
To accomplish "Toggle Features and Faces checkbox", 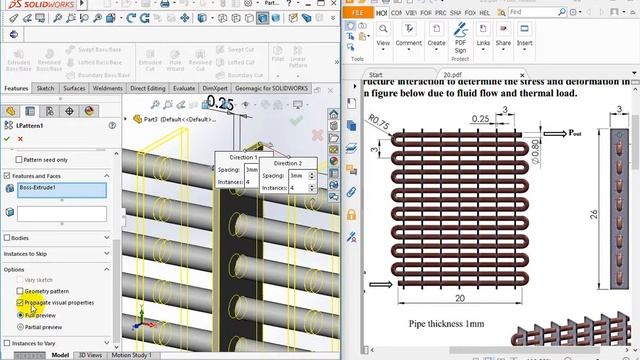I will click(7, 176).
